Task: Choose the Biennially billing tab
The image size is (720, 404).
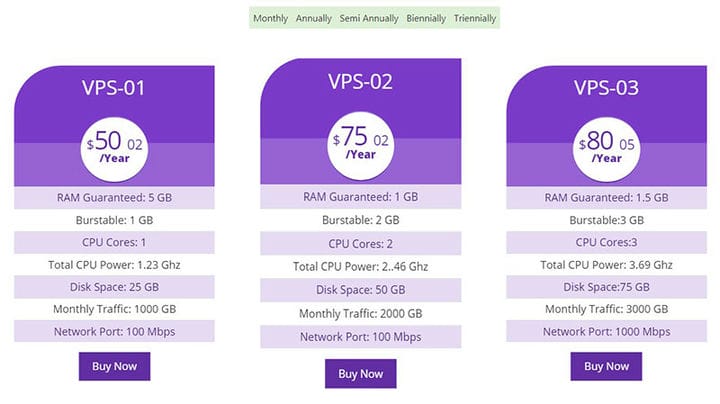Action: 426,18
